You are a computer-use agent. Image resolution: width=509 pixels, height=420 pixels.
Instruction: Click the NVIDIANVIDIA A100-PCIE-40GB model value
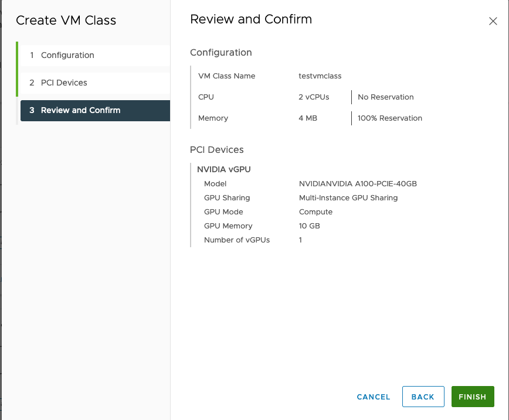(x=358, y=183)
